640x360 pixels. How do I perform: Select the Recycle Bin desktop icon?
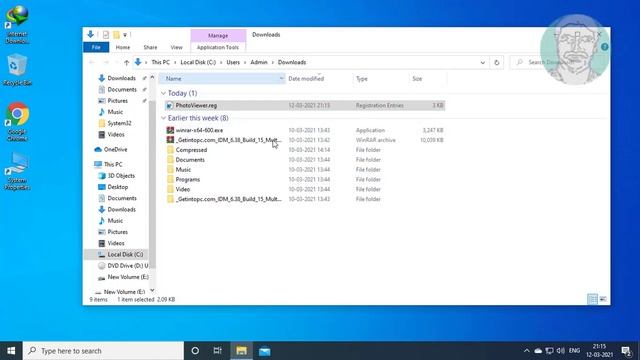[x=17, y=70]
